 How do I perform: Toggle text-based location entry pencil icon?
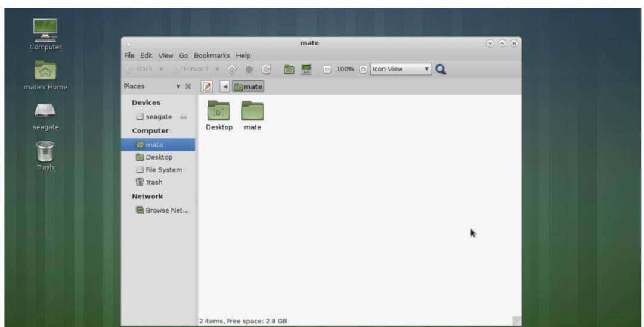coord(207,86)
